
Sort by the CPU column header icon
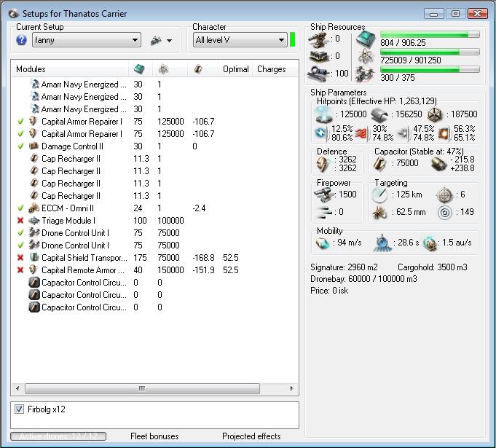point(139,69)
